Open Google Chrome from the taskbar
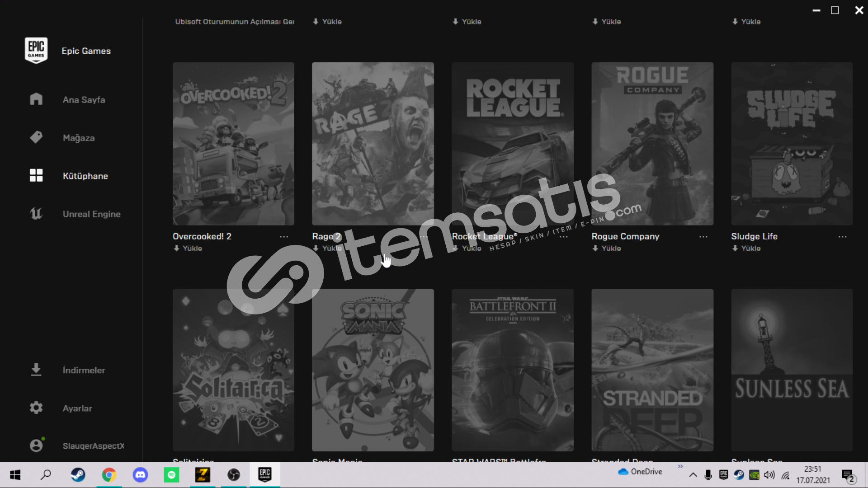Image resolution: width=868 pixels, height=488 pixels. point(109,475)
